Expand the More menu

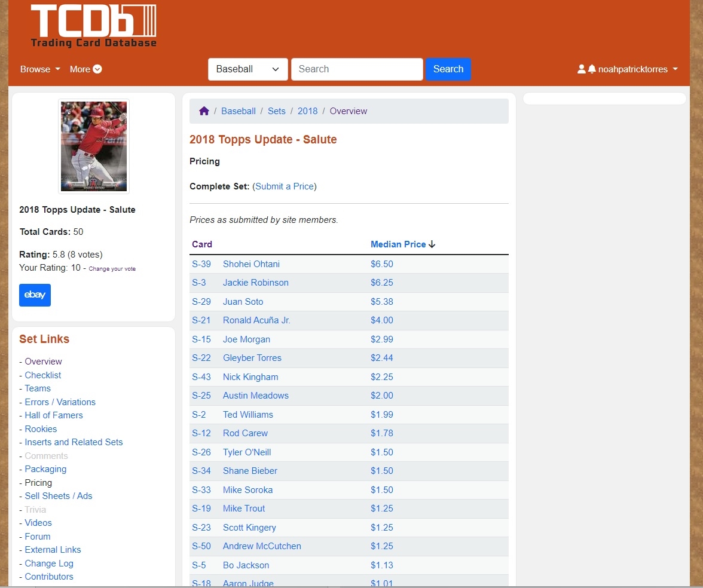85,69
